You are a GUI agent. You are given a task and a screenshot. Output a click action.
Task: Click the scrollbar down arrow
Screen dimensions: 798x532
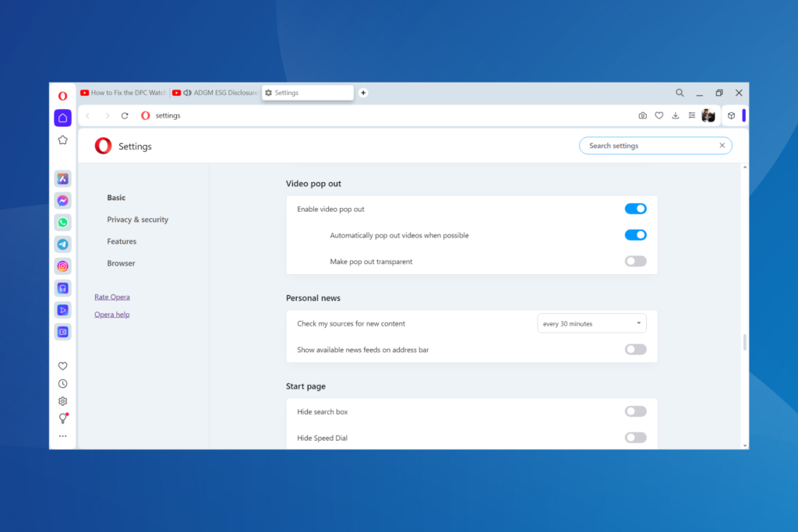pyautogui.click(x=744, y=446)
